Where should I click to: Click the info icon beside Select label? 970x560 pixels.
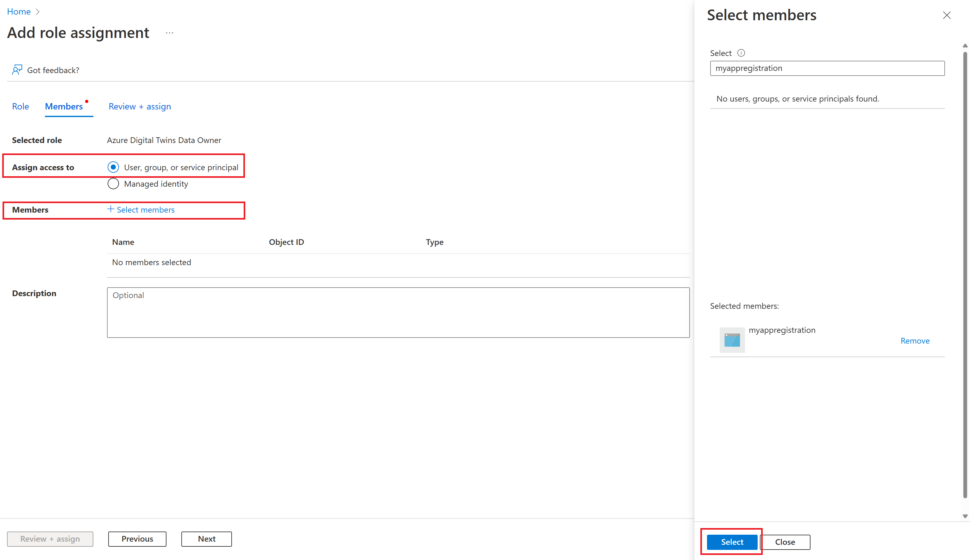741,53
